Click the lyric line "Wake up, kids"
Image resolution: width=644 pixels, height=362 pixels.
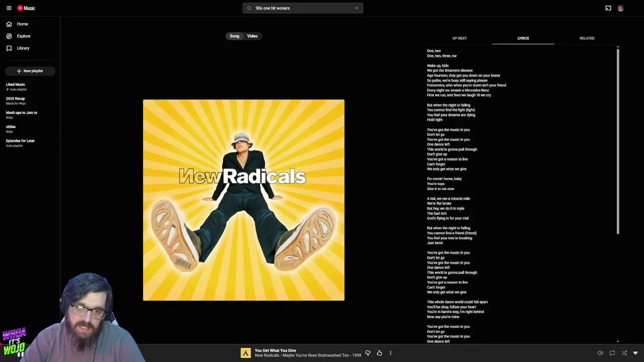click(x=438, y=65)
